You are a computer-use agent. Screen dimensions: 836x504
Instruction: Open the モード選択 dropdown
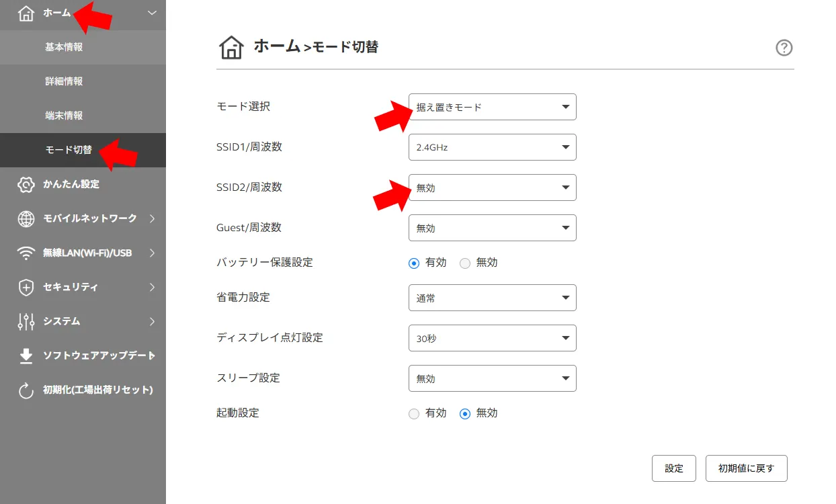click(x=492, y=107)
